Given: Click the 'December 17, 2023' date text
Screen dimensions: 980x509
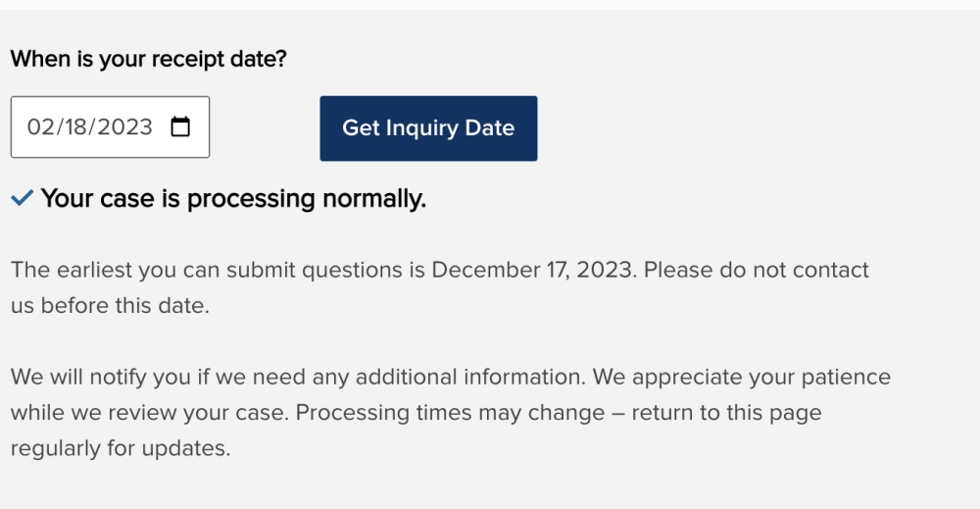Looking at the screenshot, I should tap(532, 270).
